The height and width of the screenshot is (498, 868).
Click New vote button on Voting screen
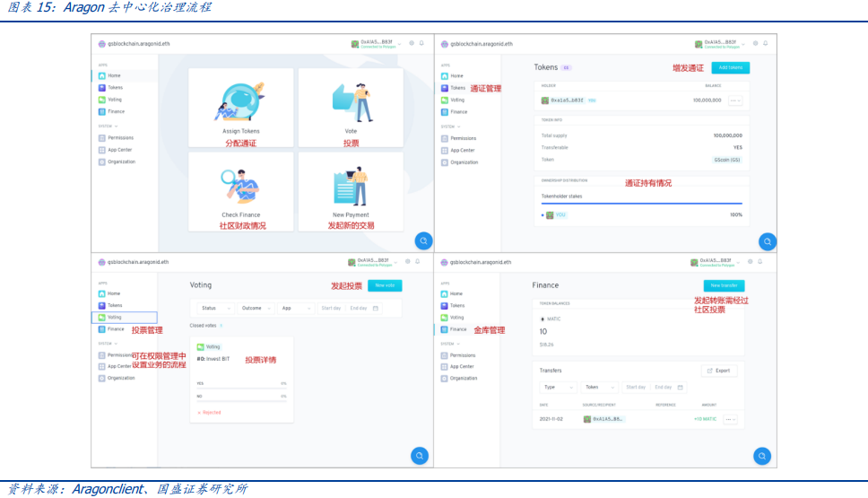click(x=385, y=286)
